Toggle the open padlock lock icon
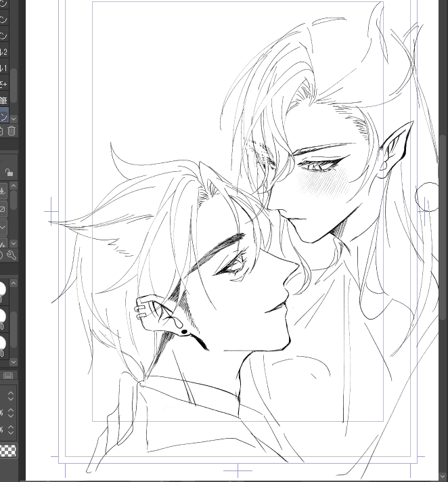 (9, 173)
